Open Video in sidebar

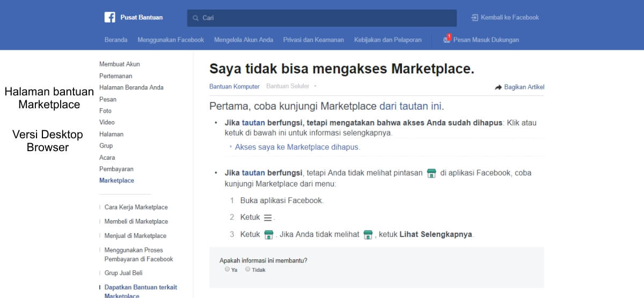[107, 122]
